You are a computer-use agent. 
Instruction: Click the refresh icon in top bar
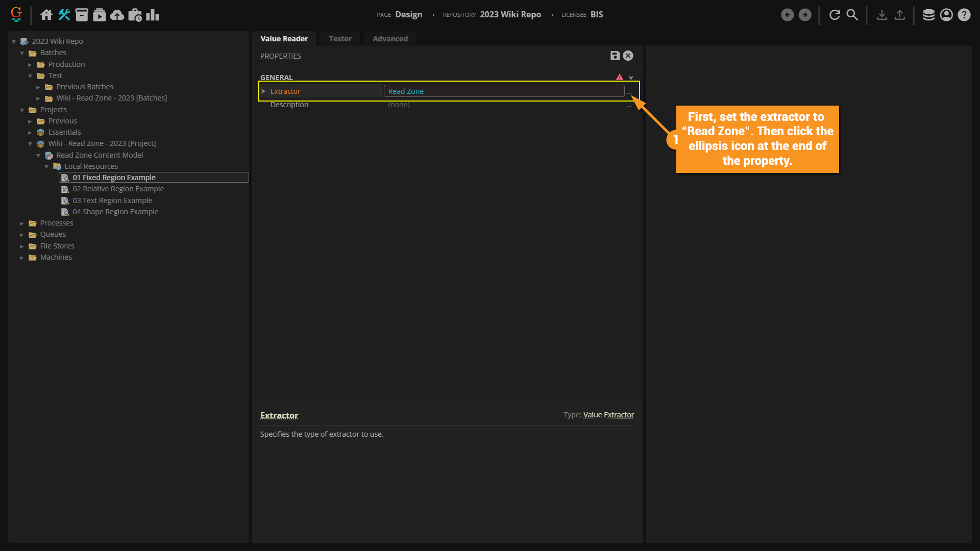[x=835, y=15]
